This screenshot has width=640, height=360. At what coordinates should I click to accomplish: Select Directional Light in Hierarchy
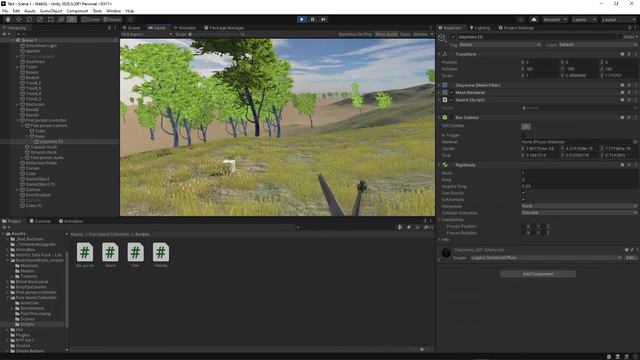coord(41,46)
